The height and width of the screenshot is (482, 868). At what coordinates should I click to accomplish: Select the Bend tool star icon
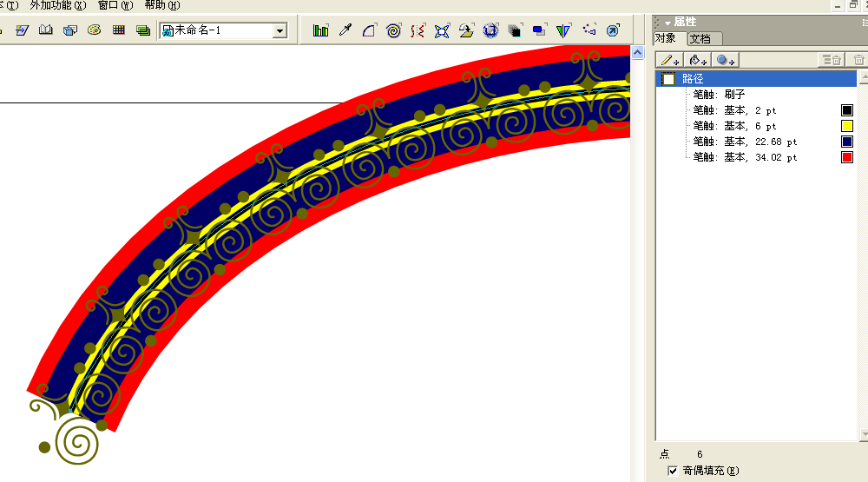(442, 30)
